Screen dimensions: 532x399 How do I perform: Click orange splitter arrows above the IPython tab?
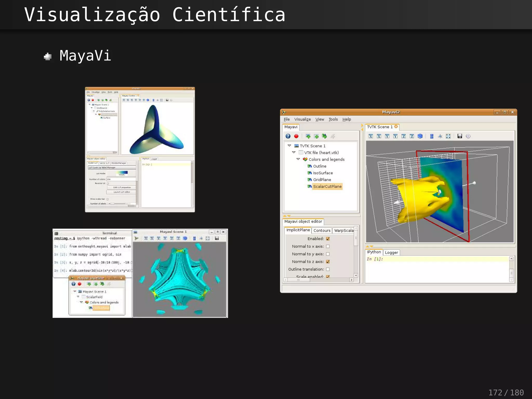[370, 246]
